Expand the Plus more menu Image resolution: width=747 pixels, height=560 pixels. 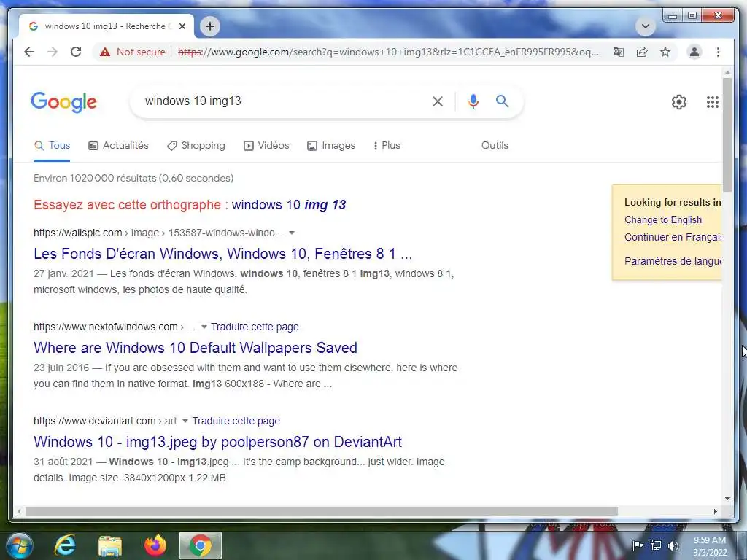387,146
